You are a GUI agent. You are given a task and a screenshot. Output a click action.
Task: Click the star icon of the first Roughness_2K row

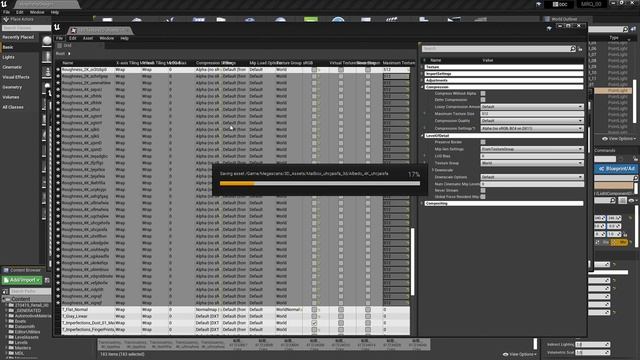(58, 70)
